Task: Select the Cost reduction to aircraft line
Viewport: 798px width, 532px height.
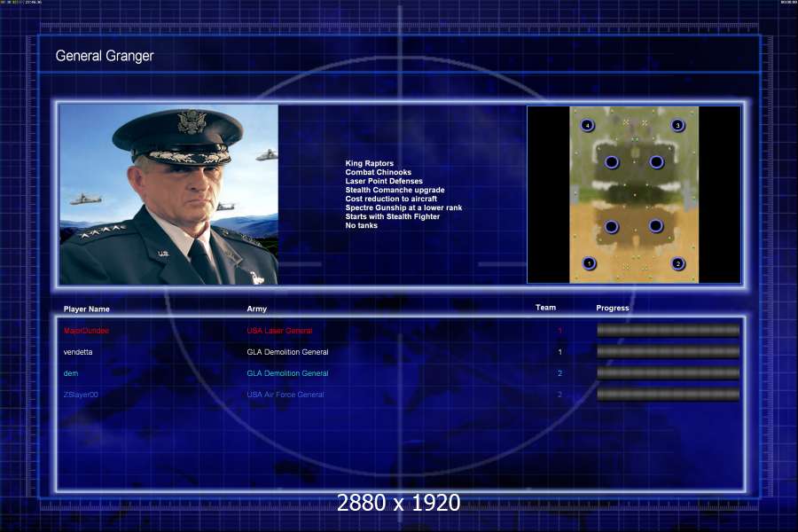Action: click(391, 199)
